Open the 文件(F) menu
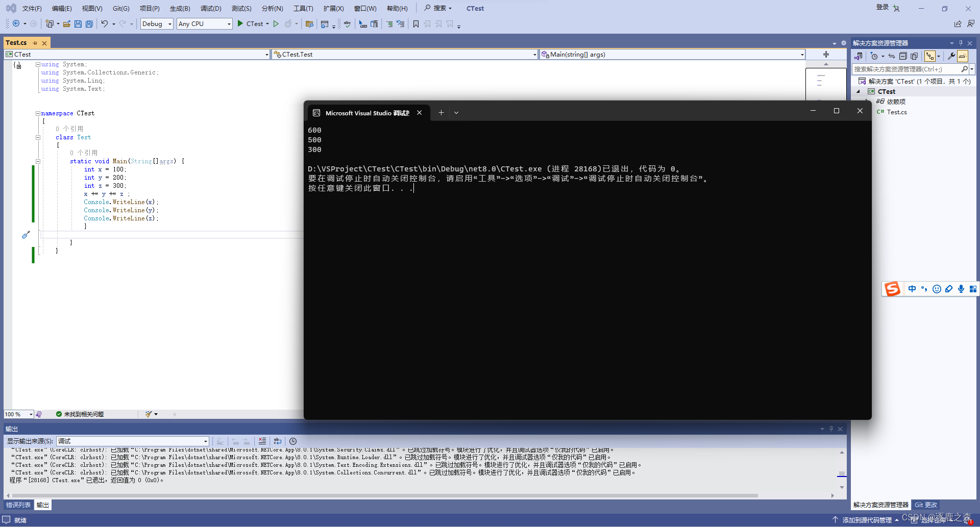The image size is (980, 527). point(32,8)
